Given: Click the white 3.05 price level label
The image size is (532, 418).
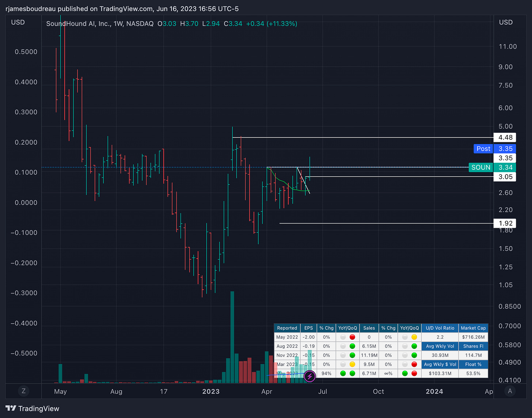Looking at the screenshot, I should 505,177.
